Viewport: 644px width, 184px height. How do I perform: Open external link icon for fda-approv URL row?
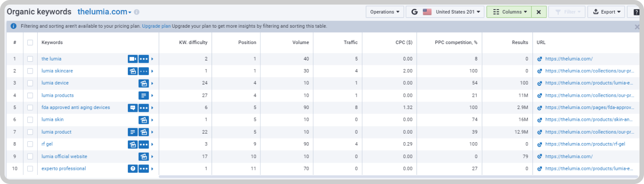point(539,108)
